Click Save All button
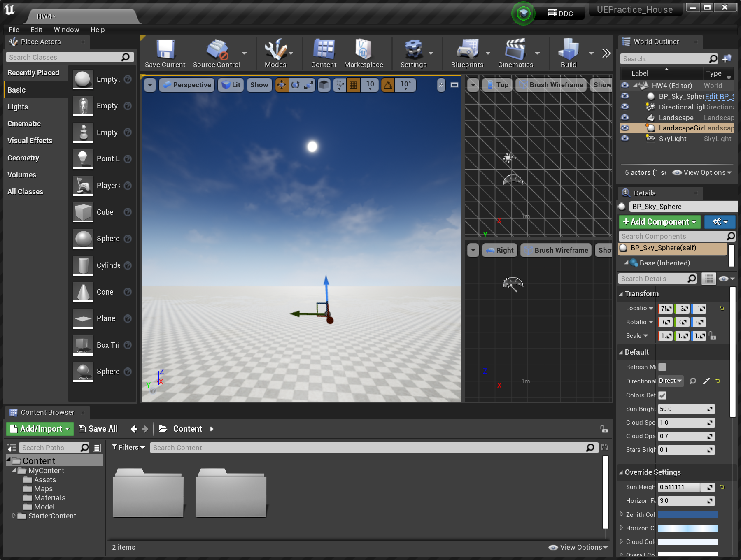The width and height of the screenshot is (741, 560). [98, 429]
